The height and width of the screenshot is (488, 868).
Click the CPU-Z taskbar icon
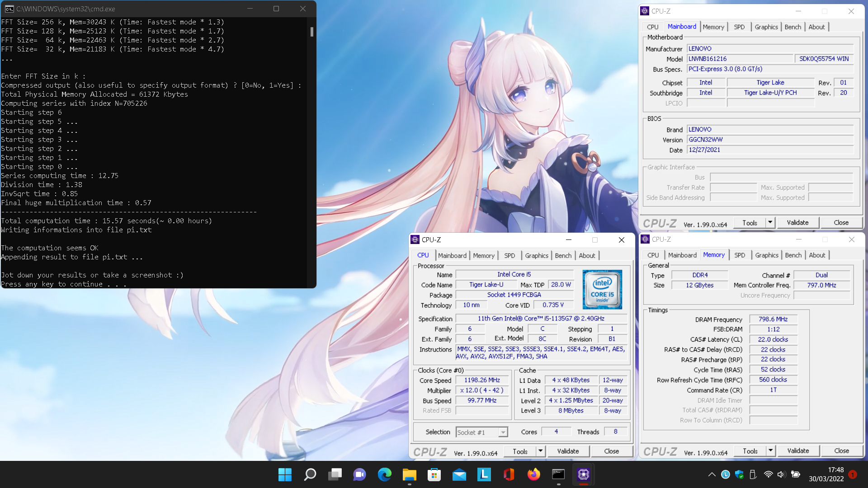coord(584,474)
